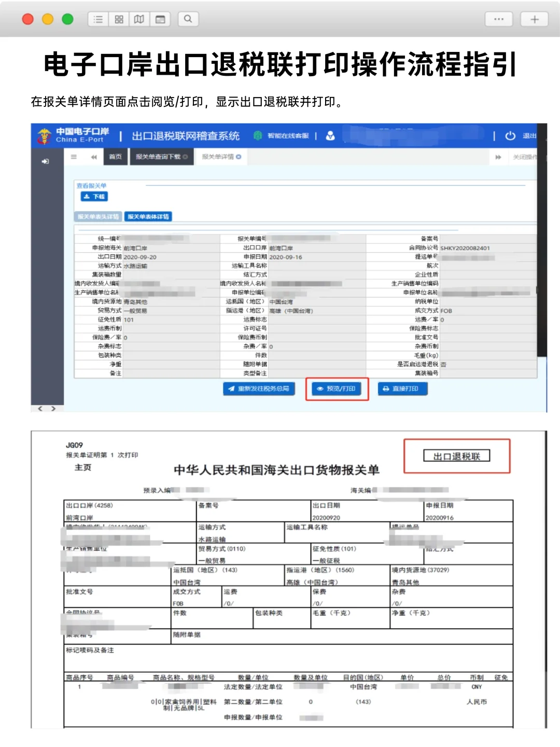Click the green 智能在线客服 customer service icon
The image size is (560, 747).
258,135
